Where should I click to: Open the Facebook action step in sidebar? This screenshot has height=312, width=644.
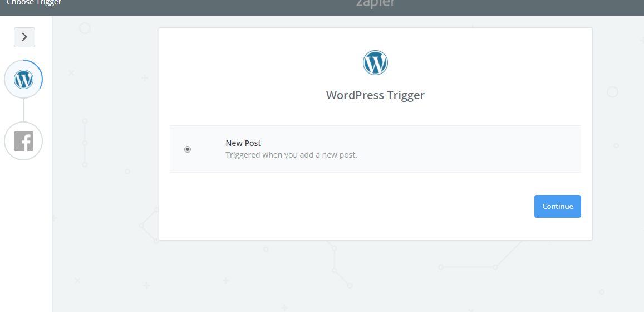(23, 141)
